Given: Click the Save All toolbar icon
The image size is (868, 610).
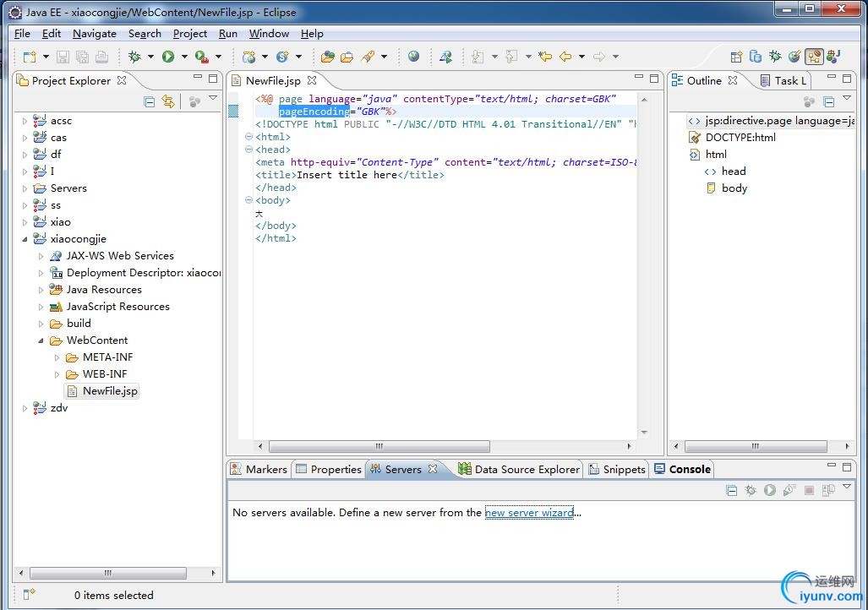Looking at the screenshot, I should [82, 57].
